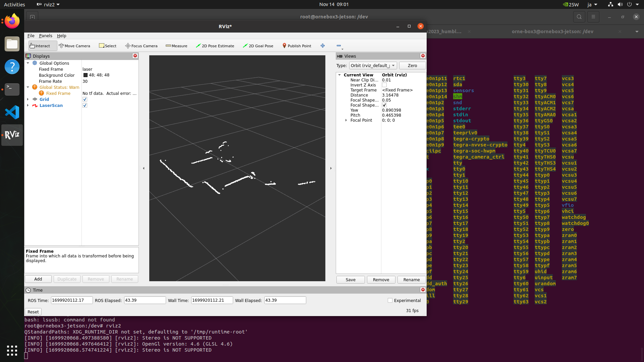Expand Focal Point under Current View

pyautogui.click(x=346, y=120)
